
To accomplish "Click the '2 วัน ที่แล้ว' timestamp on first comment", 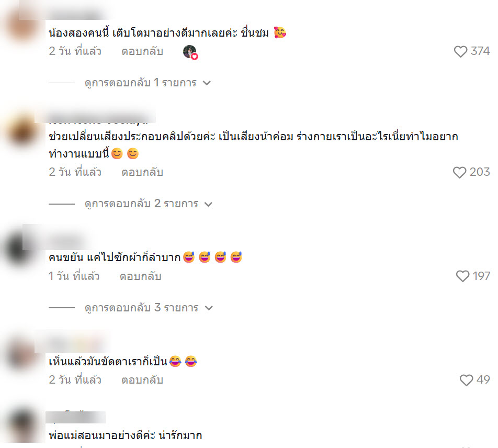I will (x=75, y=51).
